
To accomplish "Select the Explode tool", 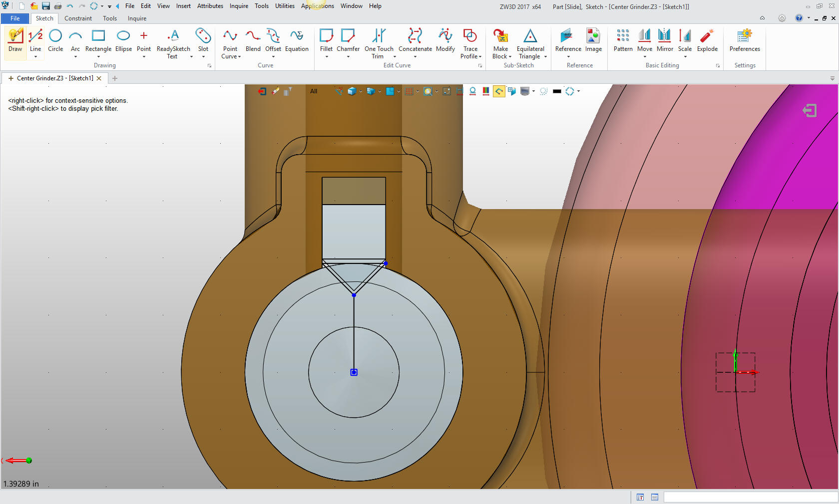I will click(707, 41).
